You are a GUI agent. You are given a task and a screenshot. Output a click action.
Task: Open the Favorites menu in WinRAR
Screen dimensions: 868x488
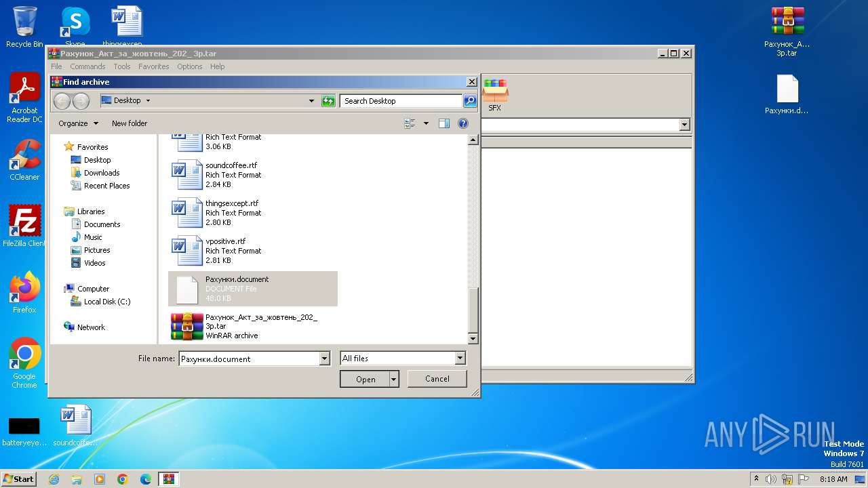tap(154, 66)
